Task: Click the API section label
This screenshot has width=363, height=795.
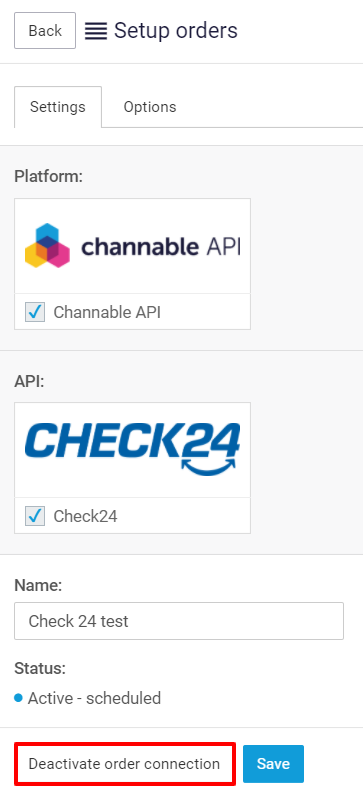Action: 29,381
